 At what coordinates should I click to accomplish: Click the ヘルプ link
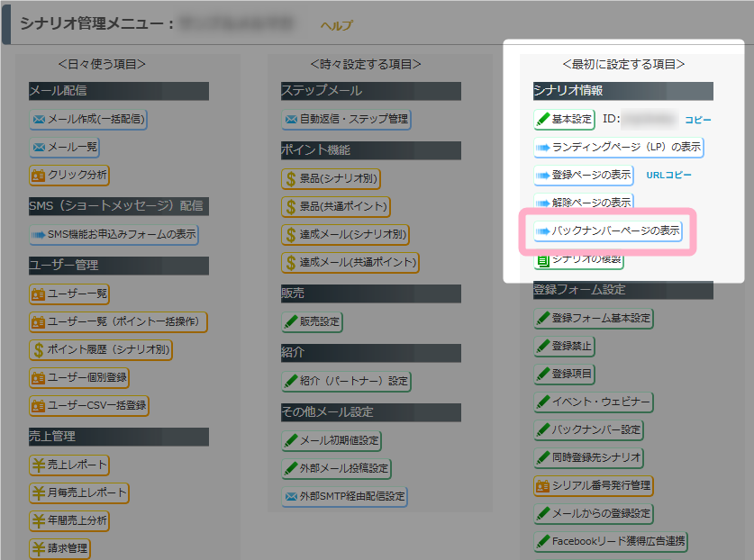337,26
